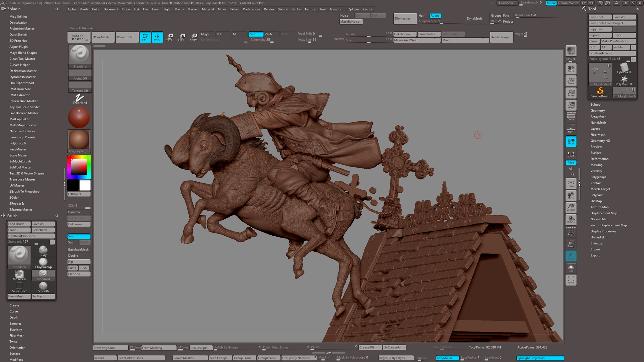This screenshot has height=362, width=644.
Task: Toggle the Solo mode icon
Action: point(571,268)
